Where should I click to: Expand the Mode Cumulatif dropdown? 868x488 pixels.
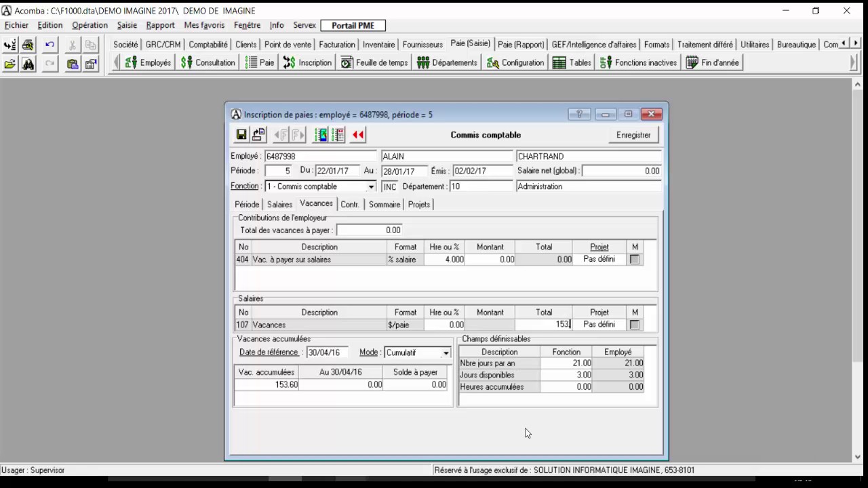(446, 352)
